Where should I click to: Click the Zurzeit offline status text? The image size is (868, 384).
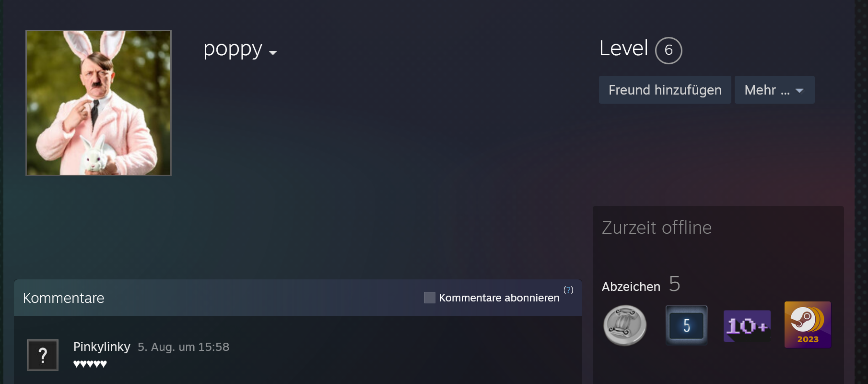click(x=657, y=228)
